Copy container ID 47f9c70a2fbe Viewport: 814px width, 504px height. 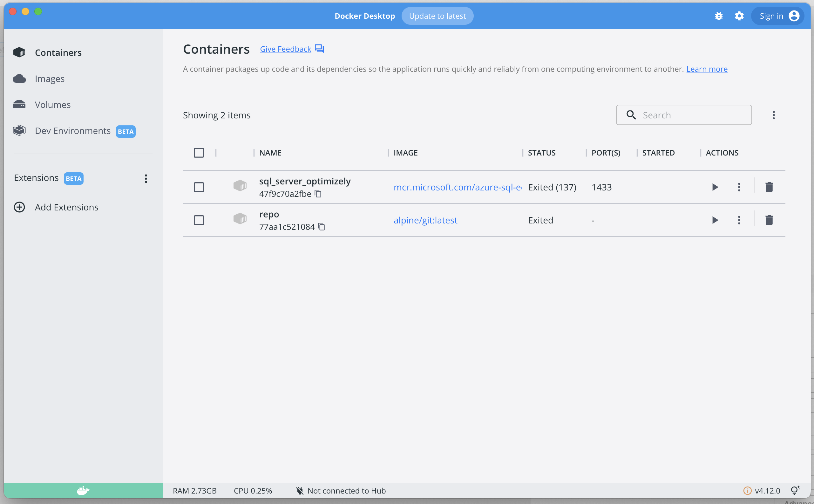[x=318, y=194]
